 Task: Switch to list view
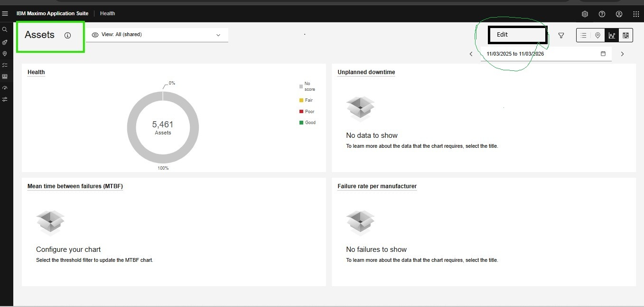[584, 35]
